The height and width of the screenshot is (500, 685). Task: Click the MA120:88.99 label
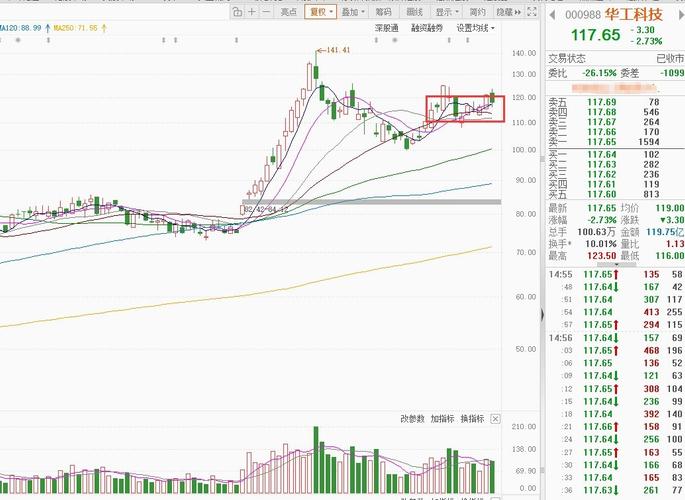(21, 28)
